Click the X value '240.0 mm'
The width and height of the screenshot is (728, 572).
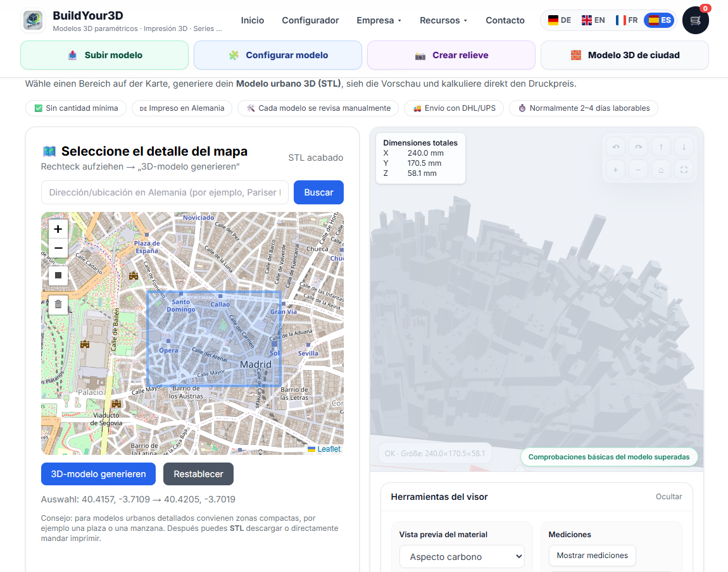coord(425,153)
